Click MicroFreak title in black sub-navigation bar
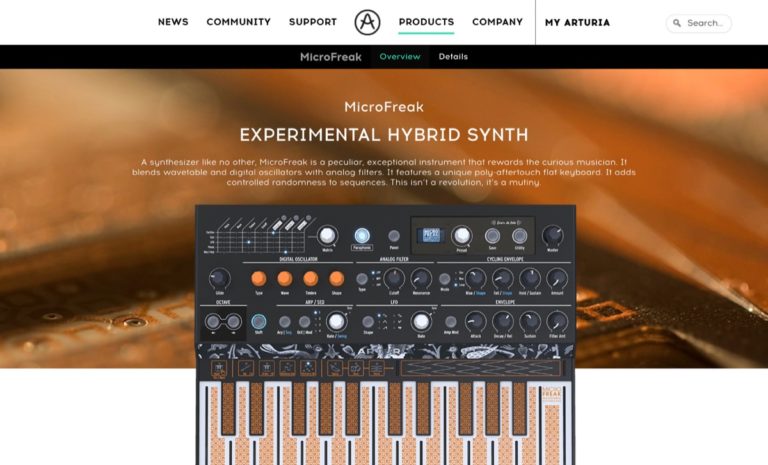This screenshot has height=465, width=768. click(x=331, y=57)
